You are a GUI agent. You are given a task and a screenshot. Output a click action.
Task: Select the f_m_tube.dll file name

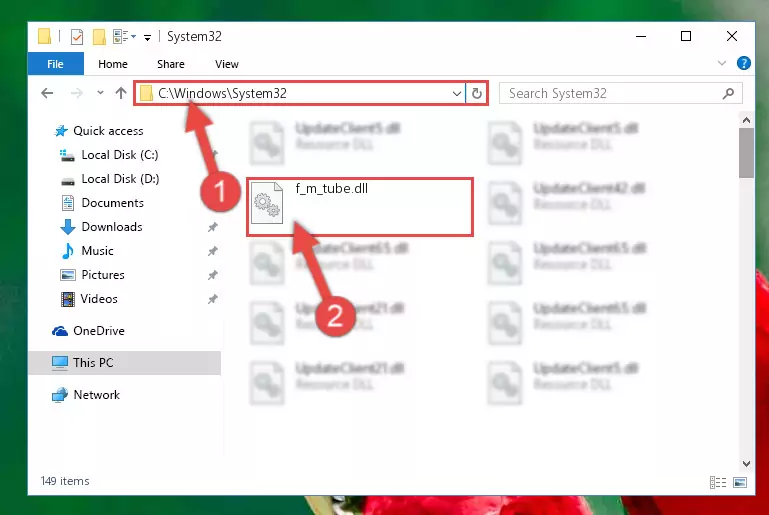pos(332,189)
